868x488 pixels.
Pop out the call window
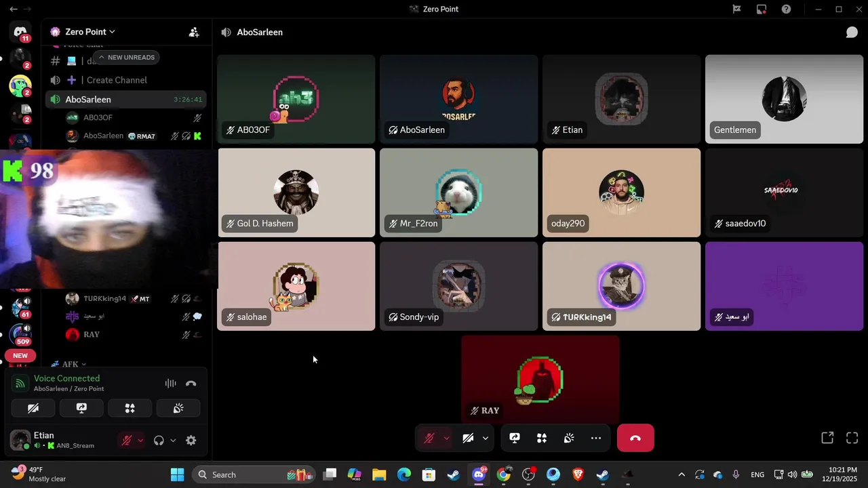tap(827, 438)
